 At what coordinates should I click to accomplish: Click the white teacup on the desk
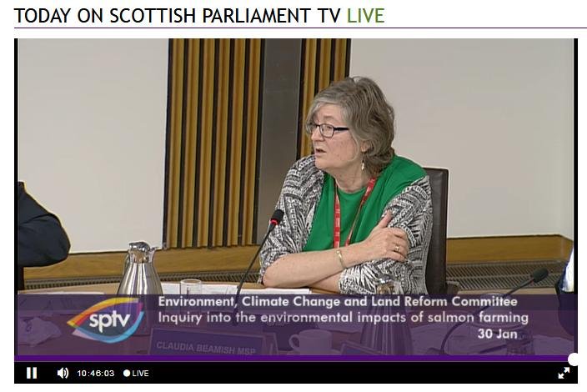(x=312, y=342)
